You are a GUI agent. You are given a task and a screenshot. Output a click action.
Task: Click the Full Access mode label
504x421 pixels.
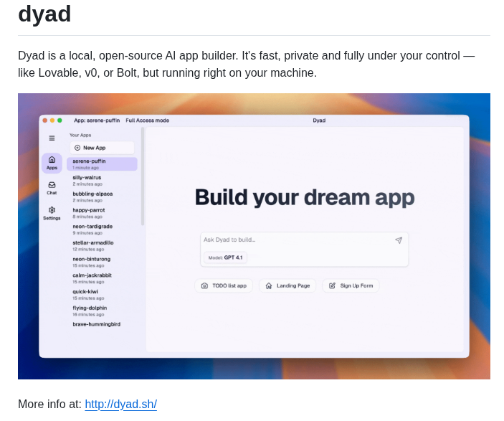click(x=147, y=120)
